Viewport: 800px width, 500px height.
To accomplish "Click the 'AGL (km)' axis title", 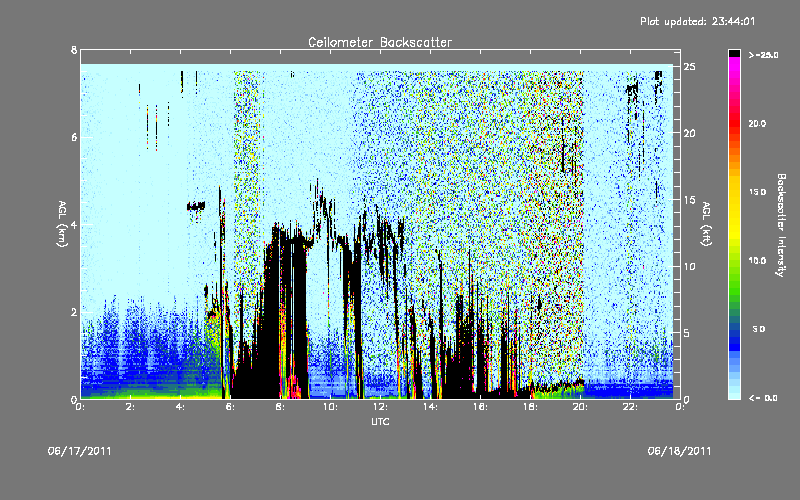I will point(62,224).
